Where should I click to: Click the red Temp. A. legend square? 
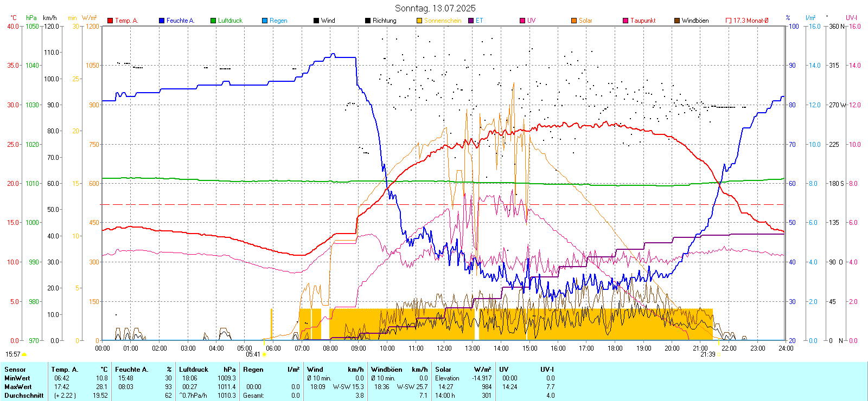click(x=110, y=21)
